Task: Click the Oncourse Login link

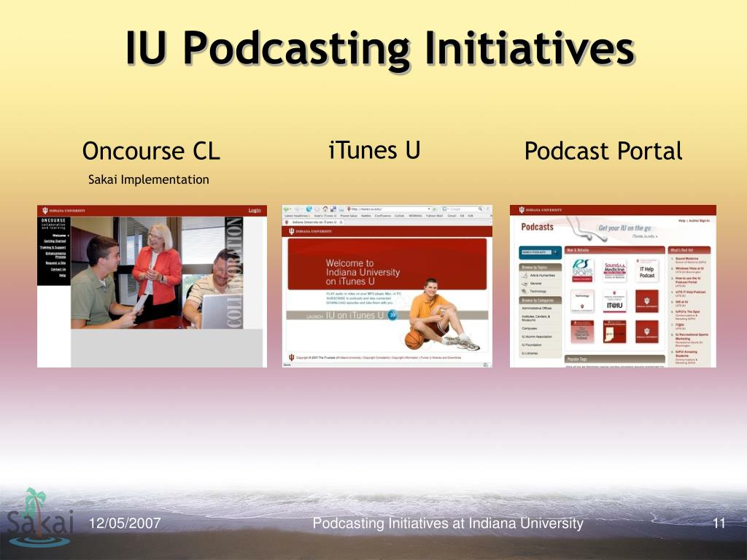Action: [255, 211]
